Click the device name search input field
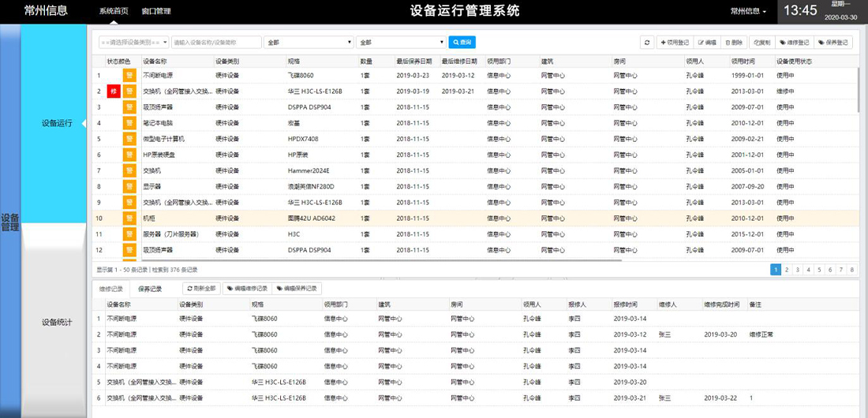 (216, 43)
